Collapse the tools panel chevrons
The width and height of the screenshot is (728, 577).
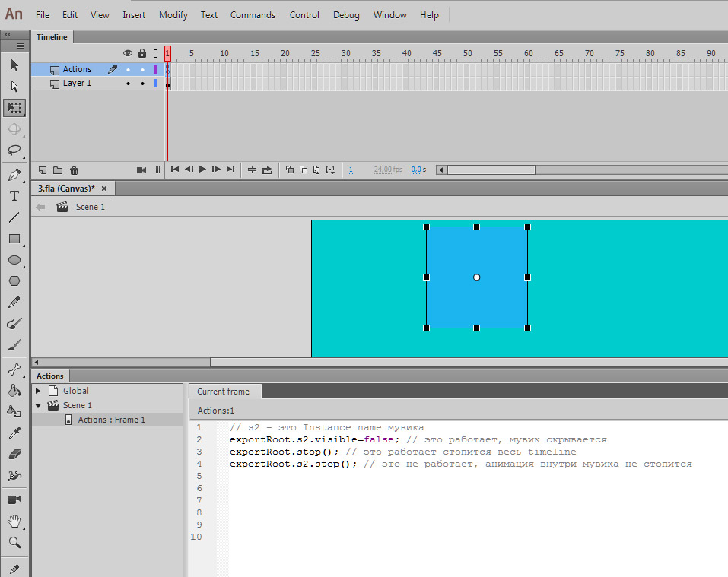pos(8,34)
